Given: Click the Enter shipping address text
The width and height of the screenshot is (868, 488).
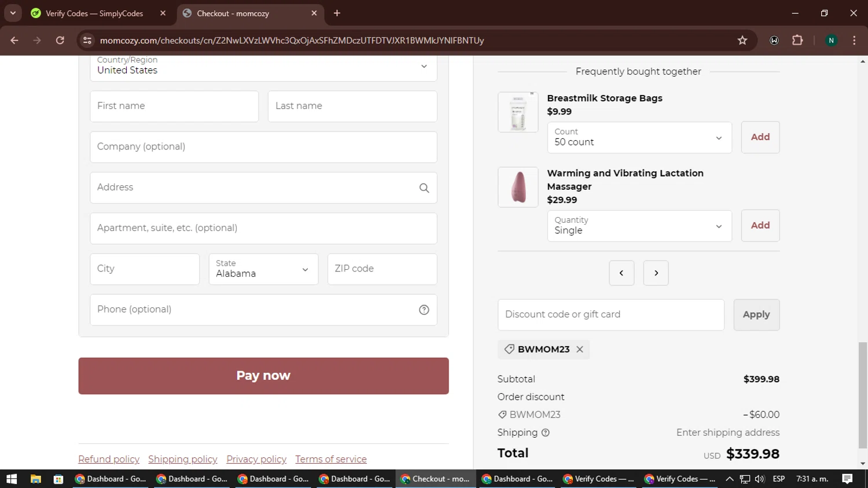Looking at the screenshot, I should pos(728,432).
